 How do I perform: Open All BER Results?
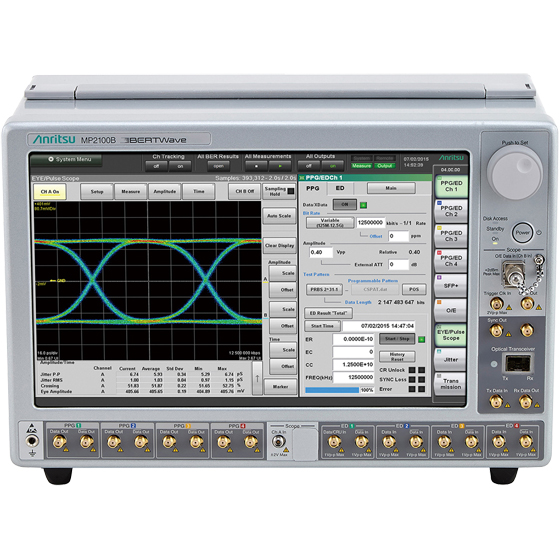pyautogui.click(x=218, y=166)
